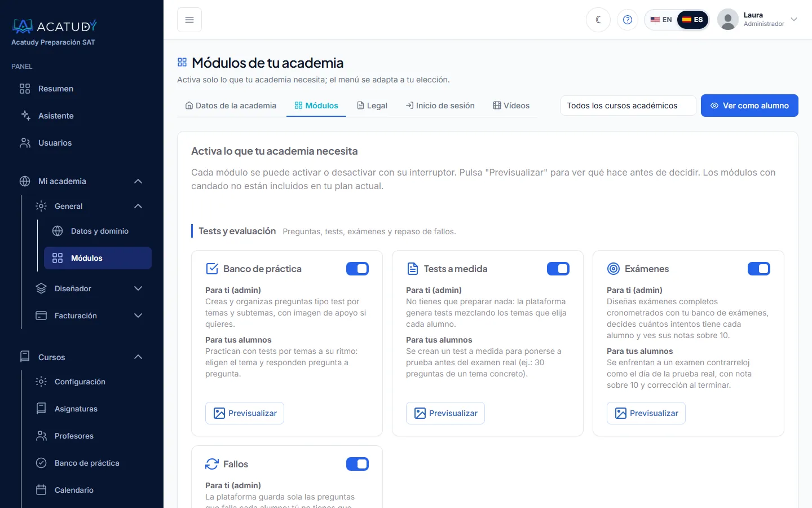
Task: Open Resumen in the sidebar
Action: coord(82,89)
